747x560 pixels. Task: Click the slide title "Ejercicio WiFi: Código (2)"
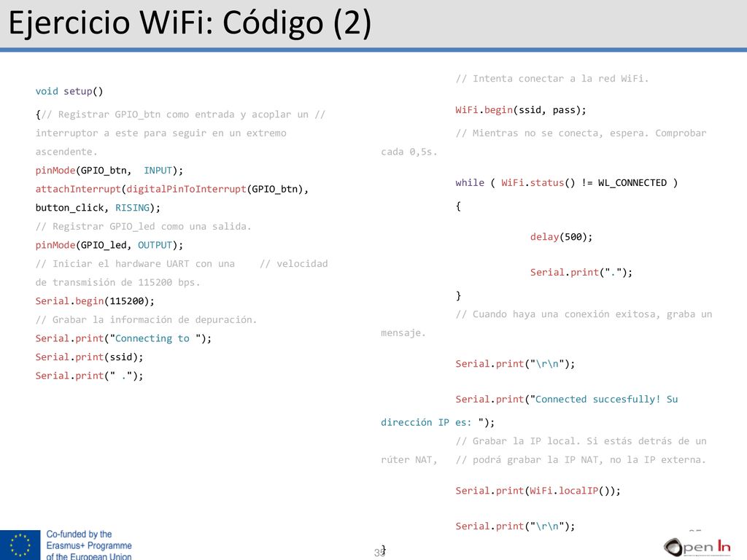190,23
